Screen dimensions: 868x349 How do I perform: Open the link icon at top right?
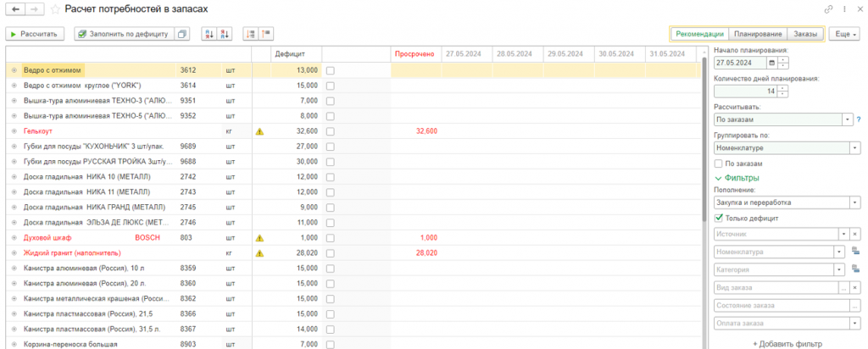click(829, 9)
